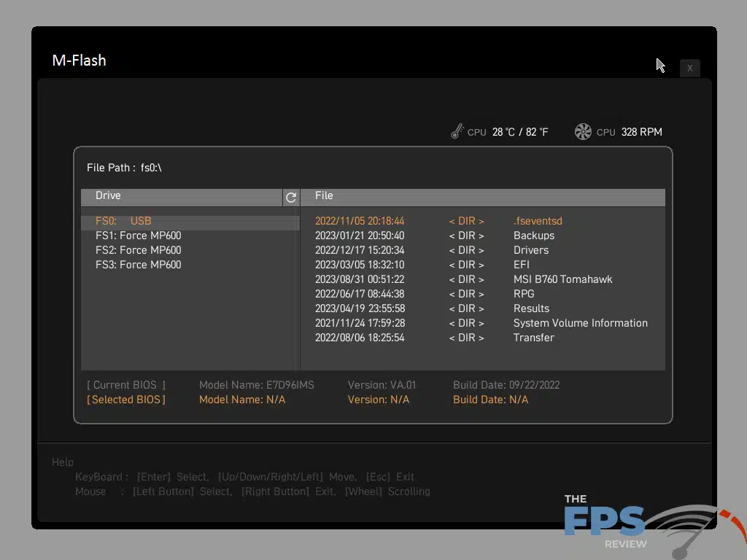Click the M-Flash title text
747x560 pixels.
(x=79, y=61)
